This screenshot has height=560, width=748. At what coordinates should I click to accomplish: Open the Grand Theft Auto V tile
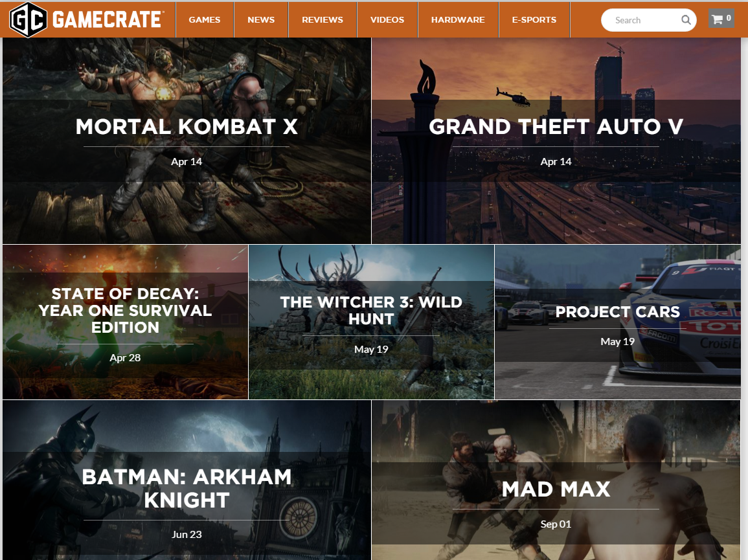556,140
